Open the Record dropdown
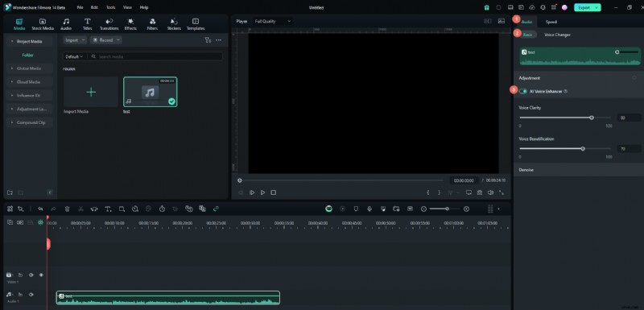The image size is (644, 310). [x=106, y=40]
